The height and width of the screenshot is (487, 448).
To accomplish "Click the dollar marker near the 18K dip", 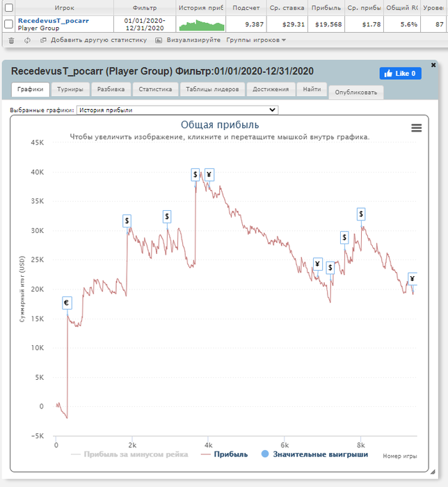I will coord(330,268).
